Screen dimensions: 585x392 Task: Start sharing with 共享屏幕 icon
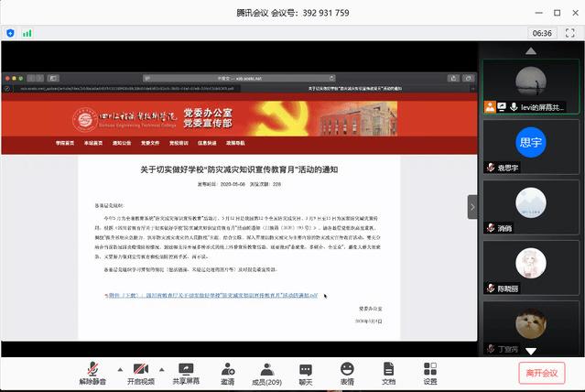tap(186, 373)
